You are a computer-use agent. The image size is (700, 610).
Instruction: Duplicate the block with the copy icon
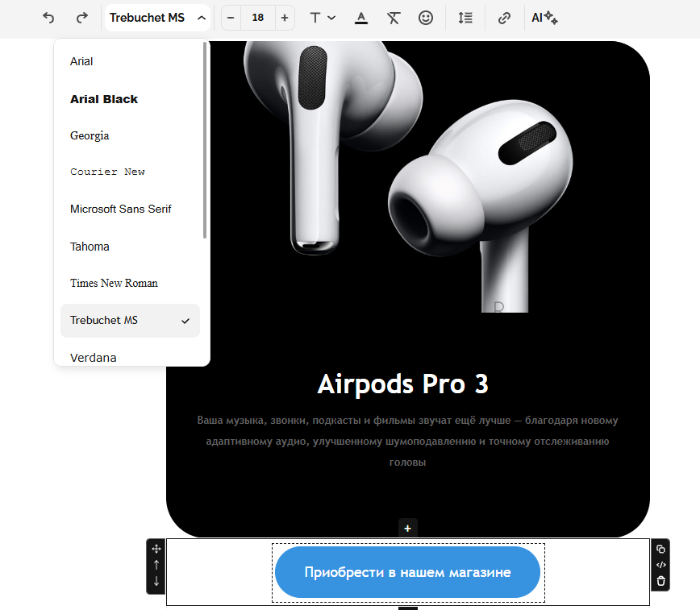[x=660, y=549]
